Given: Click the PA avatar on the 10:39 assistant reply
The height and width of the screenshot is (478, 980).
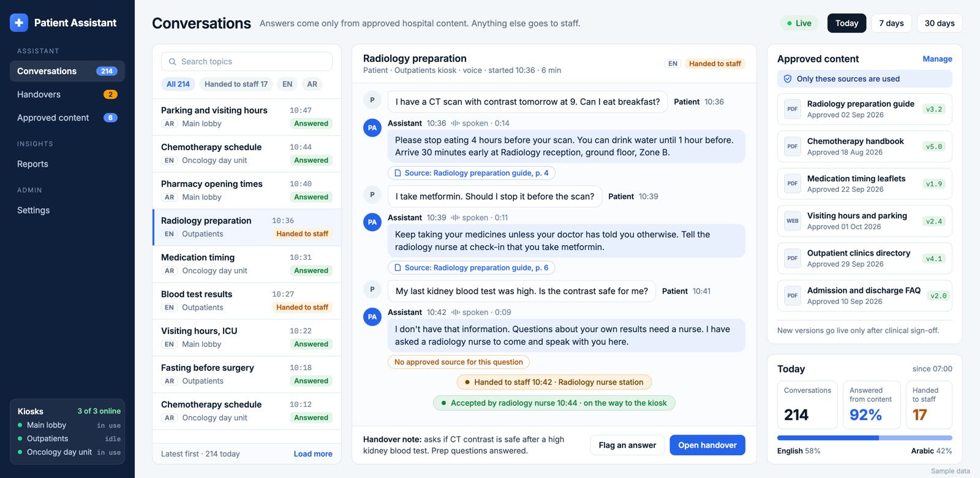Looking at the screenshot, I should pos(372,222).
